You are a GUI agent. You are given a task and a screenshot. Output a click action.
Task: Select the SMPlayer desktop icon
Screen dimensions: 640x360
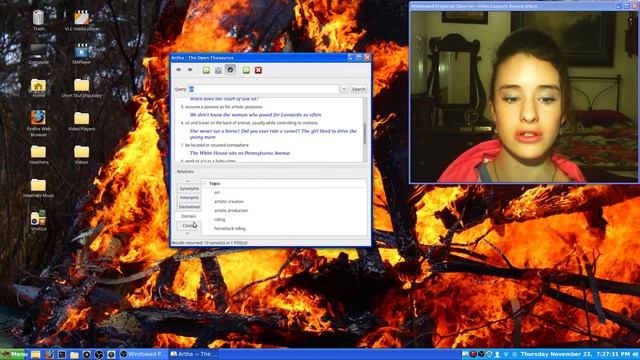(x=82, y=54)
